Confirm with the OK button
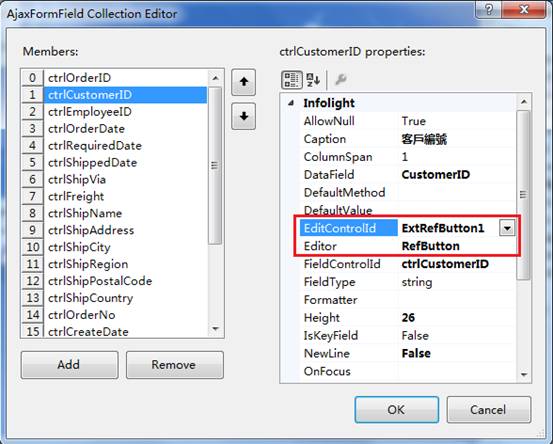 pyautogui.click(x=397, y=409)
